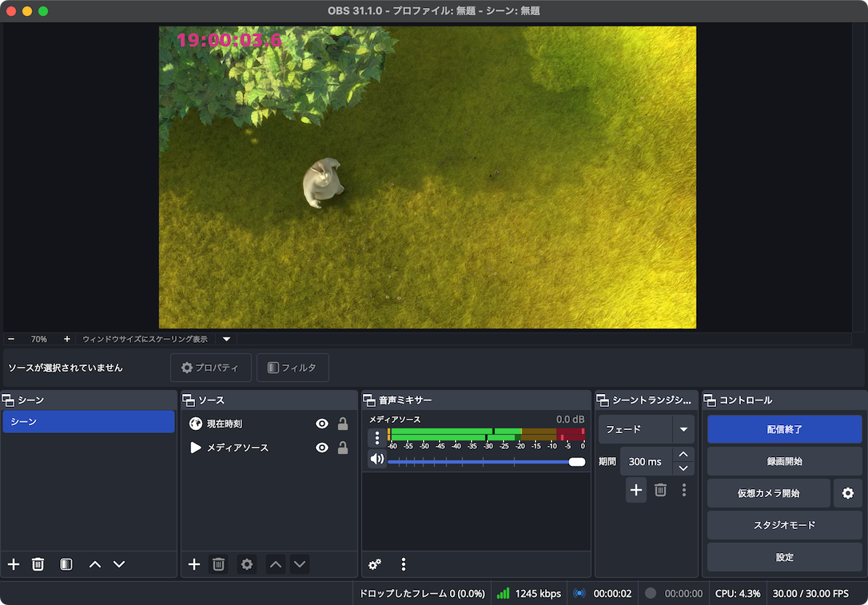Click the stream bitrate signal bars icon
Viewport: 868px width, 605px height.
503,593
